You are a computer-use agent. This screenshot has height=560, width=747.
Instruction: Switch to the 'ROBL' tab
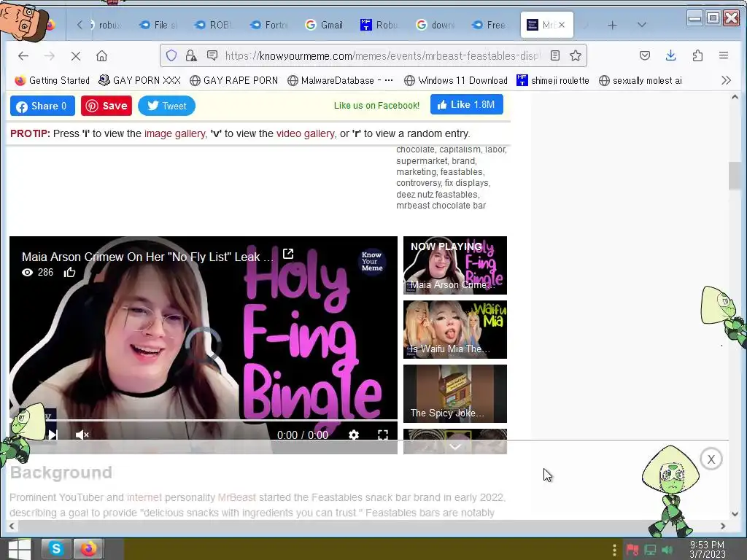pos(214,25)
